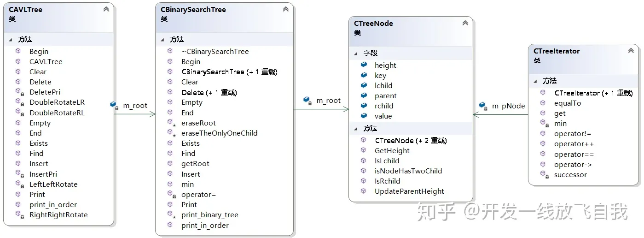Click private method icon beside DeletePri
This screenshot has width=644, height=238.
(x=19, y=92)
